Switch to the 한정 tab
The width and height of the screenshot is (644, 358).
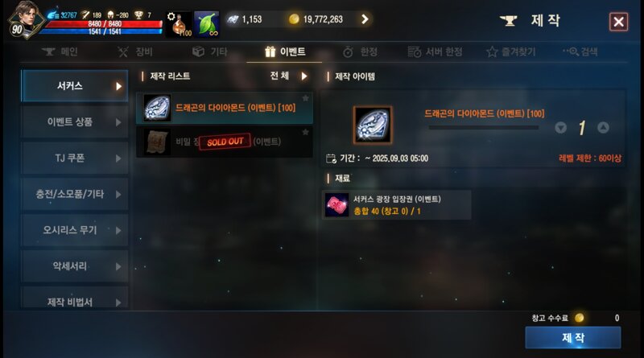(360, 51)
